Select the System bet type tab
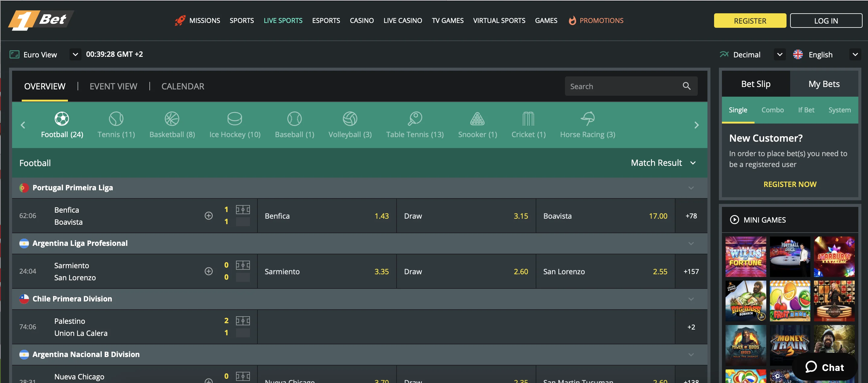Screen dimensions: 868x383 (839, 110)
